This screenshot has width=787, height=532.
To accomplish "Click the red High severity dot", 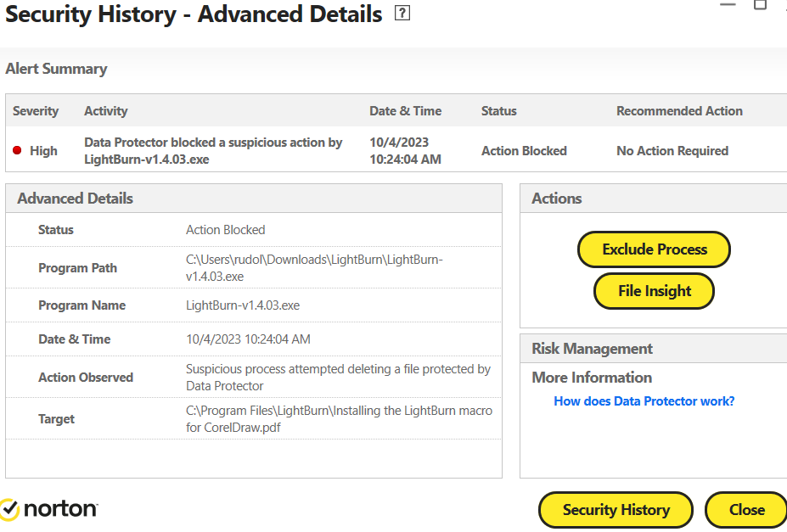I will 17,151.
